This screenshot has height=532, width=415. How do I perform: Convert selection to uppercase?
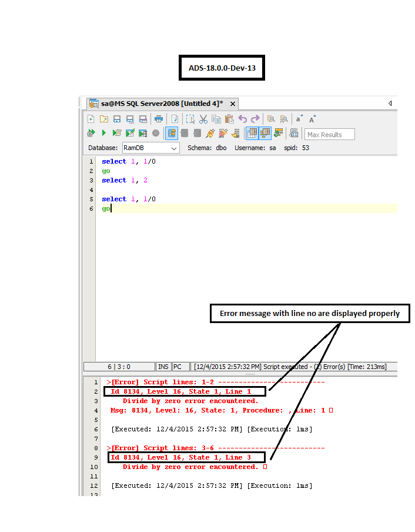pos(312,119)
